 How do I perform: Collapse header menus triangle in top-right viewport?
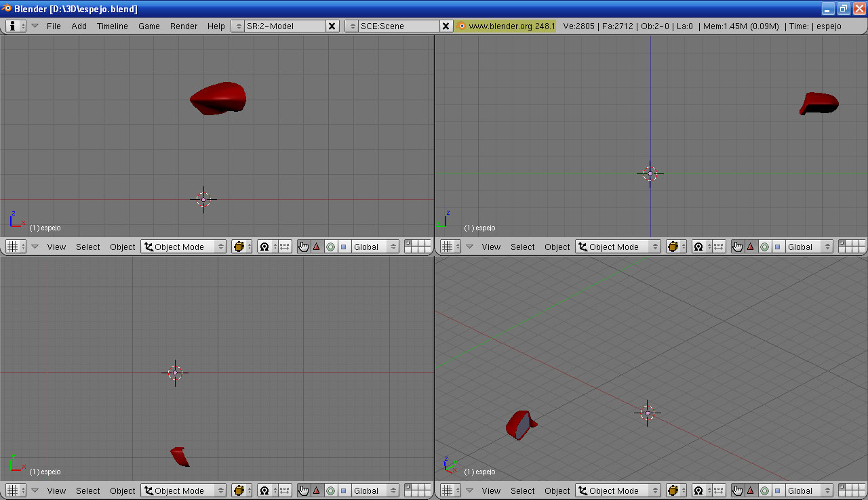click(470, 247)
